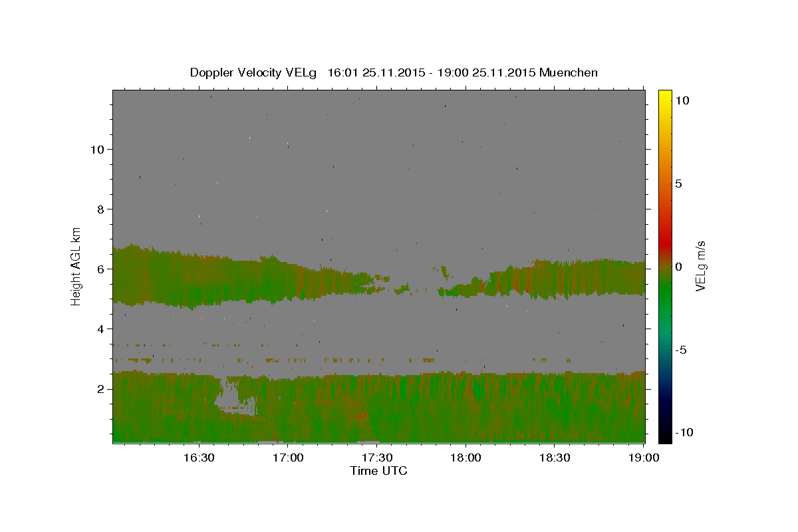This screenshot has height=532, width=798.
Task: Click the yellow top of the velocity colorbar
Action: click(x=665, y=96)
